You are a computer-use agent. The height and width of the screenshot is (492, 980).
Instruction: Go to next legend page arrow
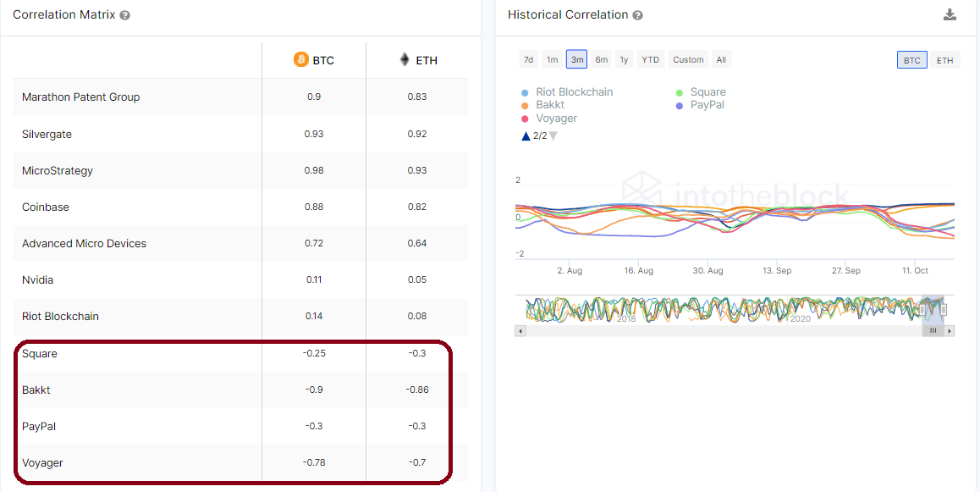point(553,135)
